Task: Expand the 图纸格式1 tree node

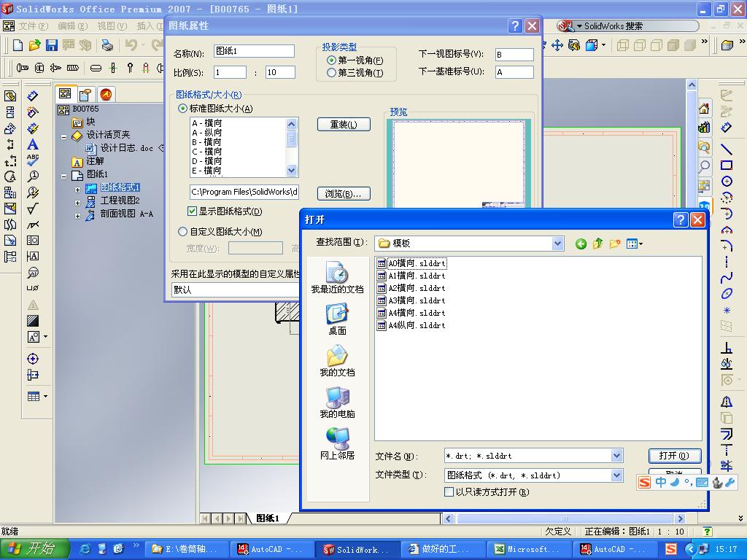Action: coord(77,190)
